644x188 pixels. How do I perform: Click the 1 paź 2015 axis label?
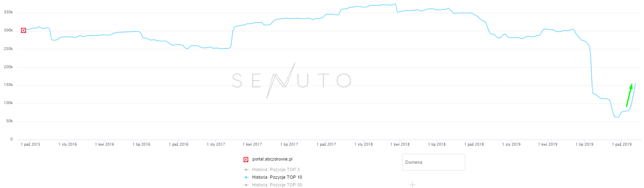pyautogui.click(x=31, y=144)
